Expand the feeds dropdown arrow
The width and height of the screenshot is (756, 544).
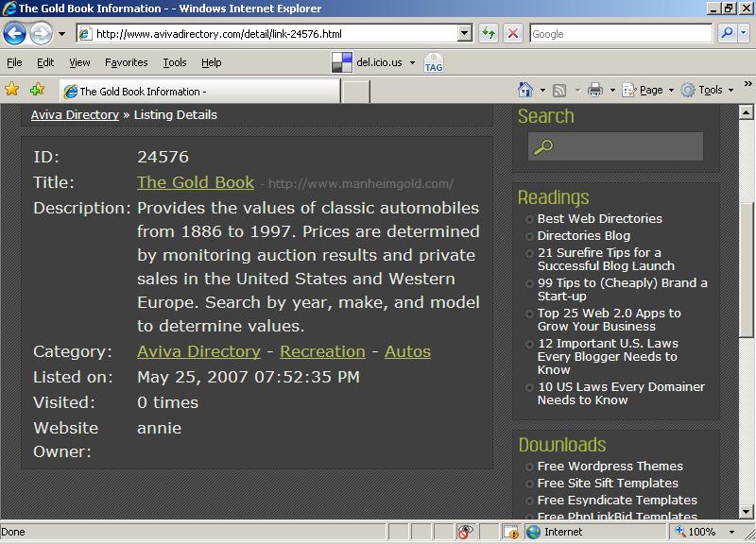(577, 90)
